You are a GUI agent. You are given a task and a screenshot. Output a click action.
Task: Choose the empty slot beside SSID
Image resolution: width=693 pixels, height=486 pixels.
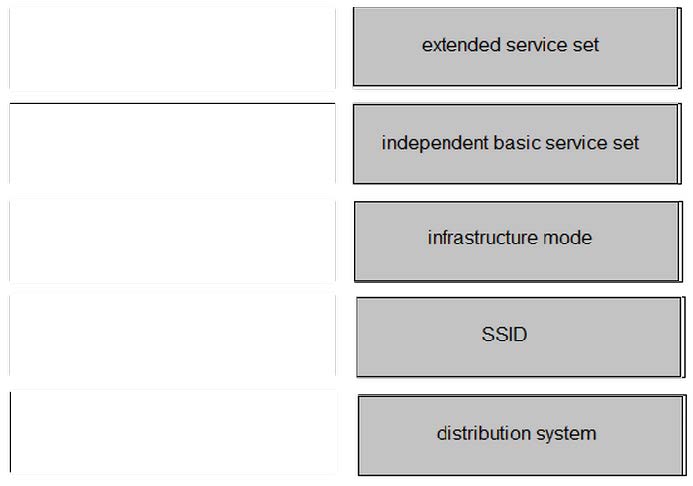click(172, 337)
